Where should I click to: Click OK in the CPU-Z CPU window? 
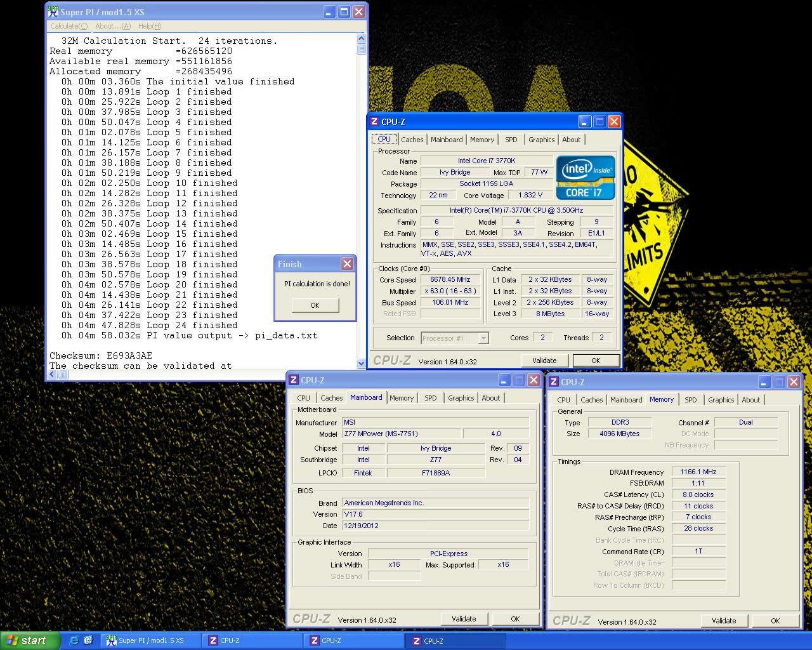596,361
